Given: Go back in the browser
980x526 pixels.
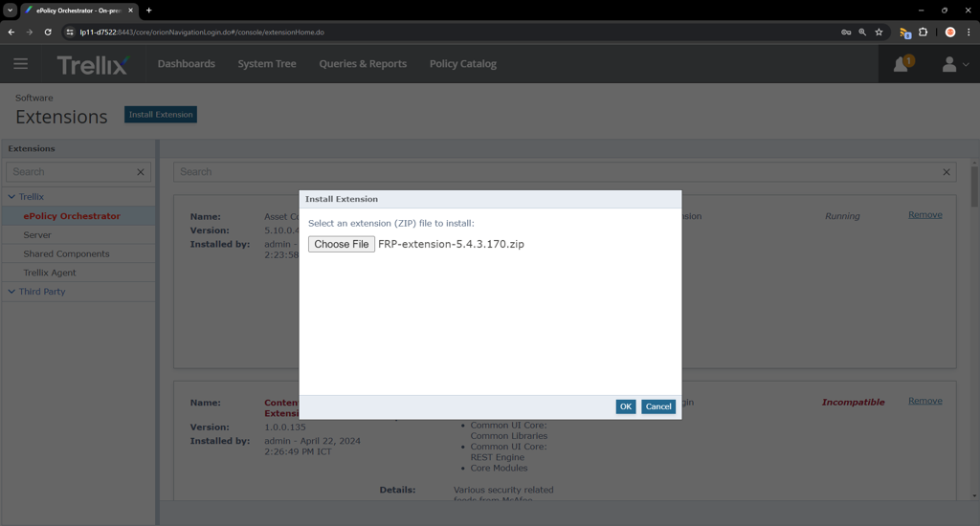Looking at the screenshot, I should point(11,32).
